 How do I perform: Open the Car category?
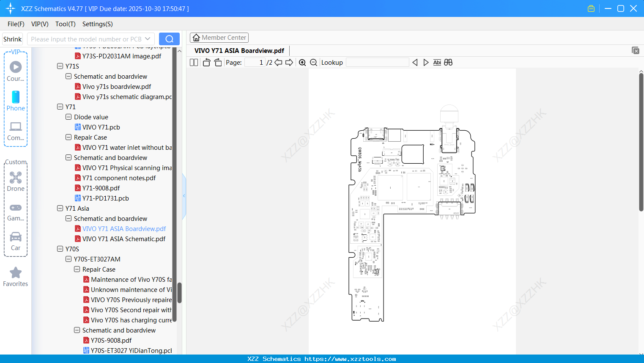click(16, 241)
